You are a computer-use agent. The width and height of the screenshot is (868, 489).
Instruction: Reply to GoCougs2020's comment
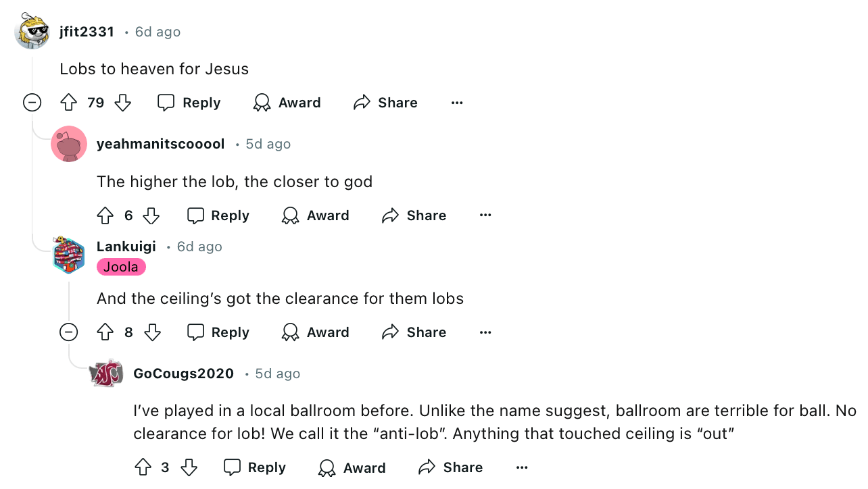[x=254, y=467]
